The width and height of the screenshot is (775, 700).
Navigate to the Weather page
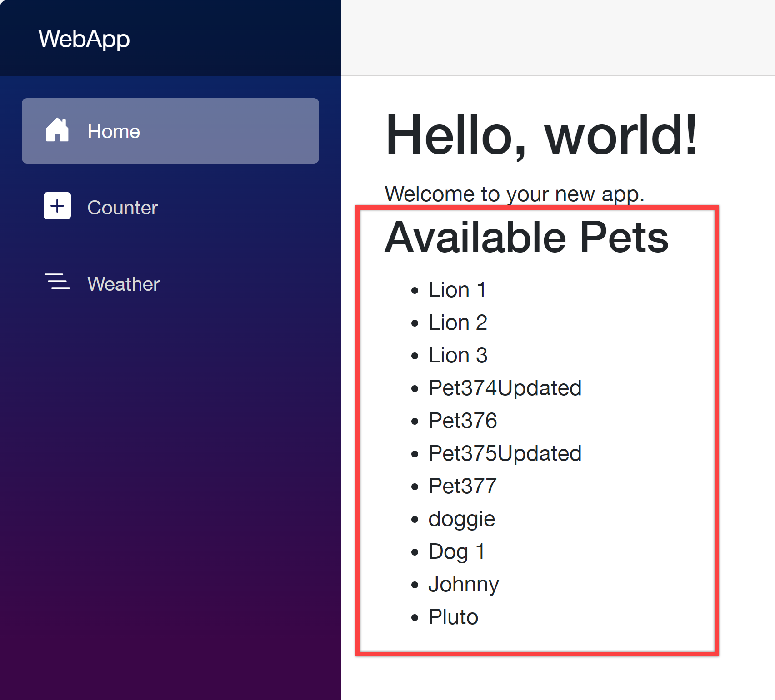(x=123, y=284)
